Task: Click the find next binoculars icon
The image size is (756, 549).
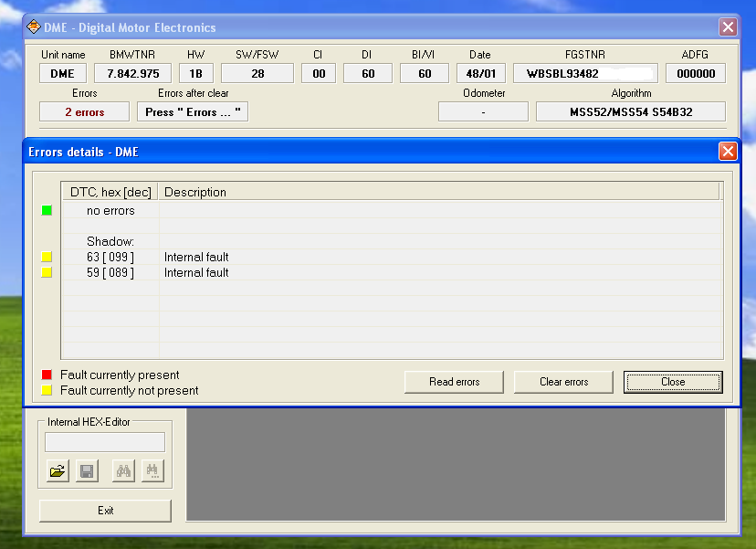Action: 152,470
